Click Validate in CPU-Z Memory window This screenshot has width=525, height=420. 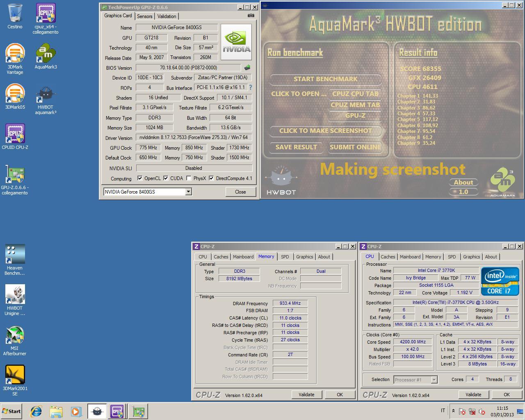[306, 395]
